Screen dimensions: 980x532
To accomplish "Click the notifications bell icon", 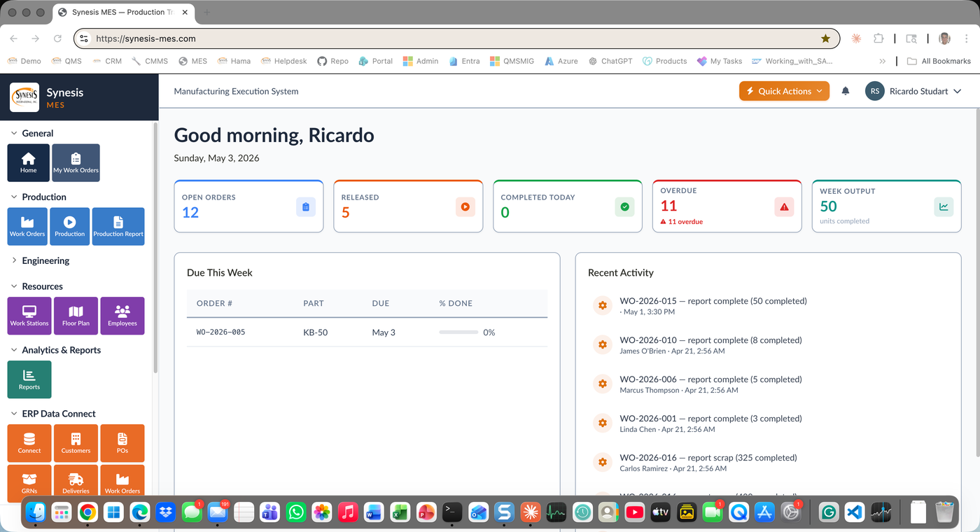I will pyautogui.click(x=846, y=91).
